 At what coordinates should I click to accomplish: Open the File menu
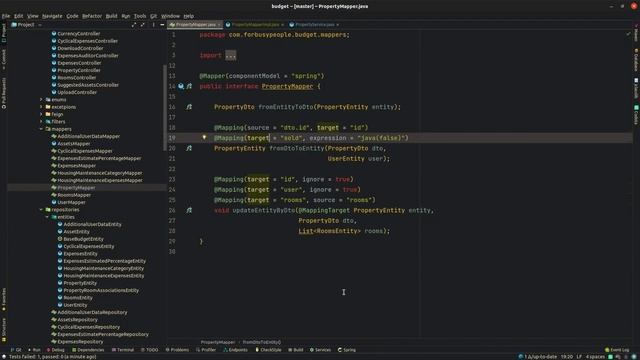click(x=6, y=16)
